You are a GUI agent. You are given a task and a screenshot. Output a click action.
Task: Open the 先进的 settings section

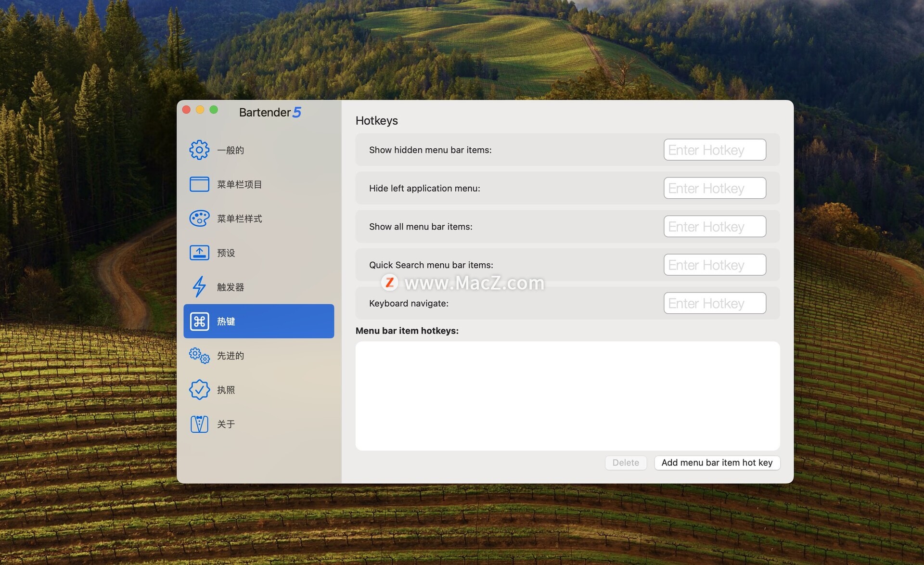pyautogui.click(x=259, y=356)
